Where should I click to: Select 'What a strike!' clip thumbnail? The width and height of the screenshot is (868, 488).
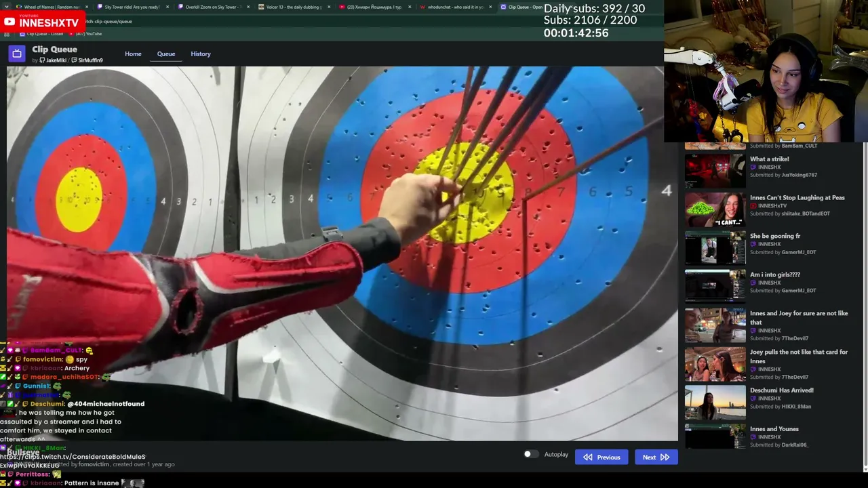pyautogui.click(x=715, y=171)
